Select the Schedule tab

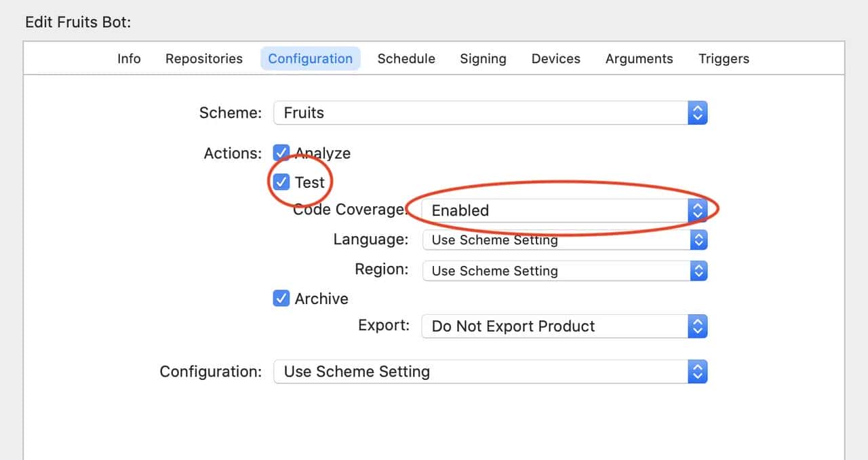tap(406, 58)
